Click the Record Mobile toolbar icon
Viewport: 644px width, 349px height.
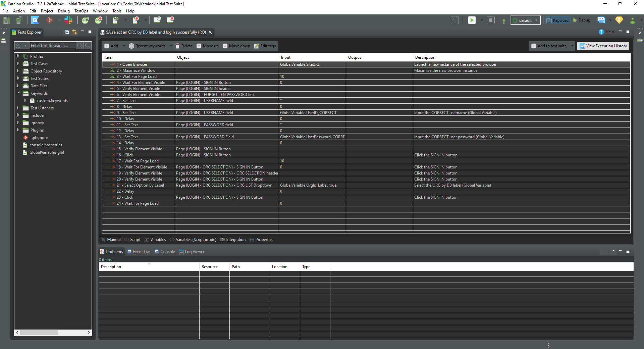[136, 20]
